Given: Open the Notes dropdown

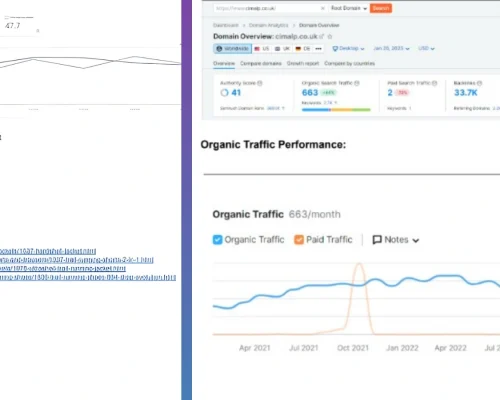Looking at the screenshot, I should pos(396,240).
